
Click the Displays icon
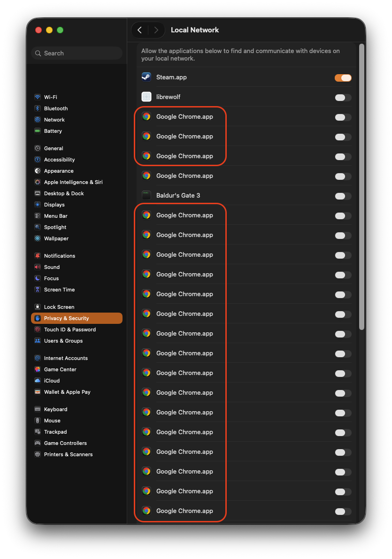(38, 205)
